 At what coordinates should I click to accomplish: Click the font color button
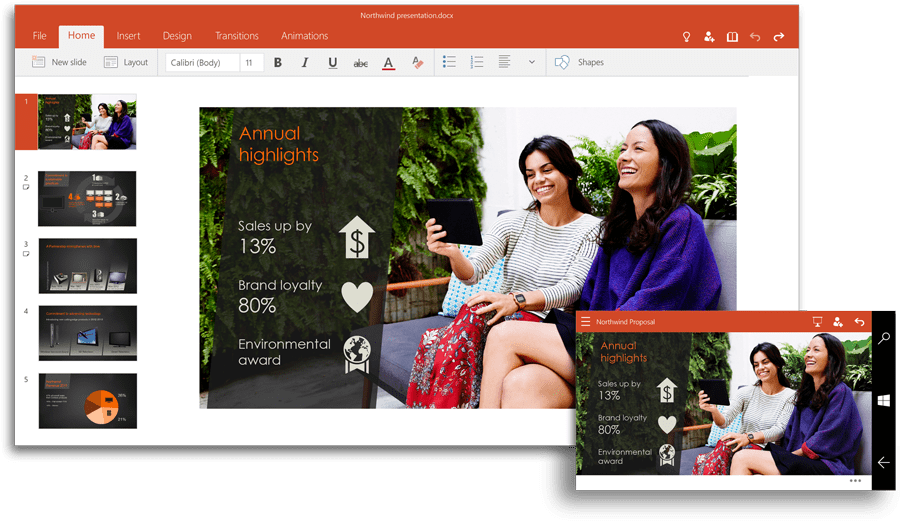pos(388,63)
